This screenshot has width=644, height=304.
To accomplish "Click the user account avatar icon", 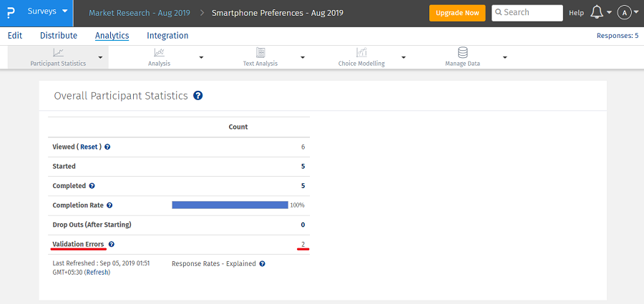I will pyautogui.click(x=624, y=13).
